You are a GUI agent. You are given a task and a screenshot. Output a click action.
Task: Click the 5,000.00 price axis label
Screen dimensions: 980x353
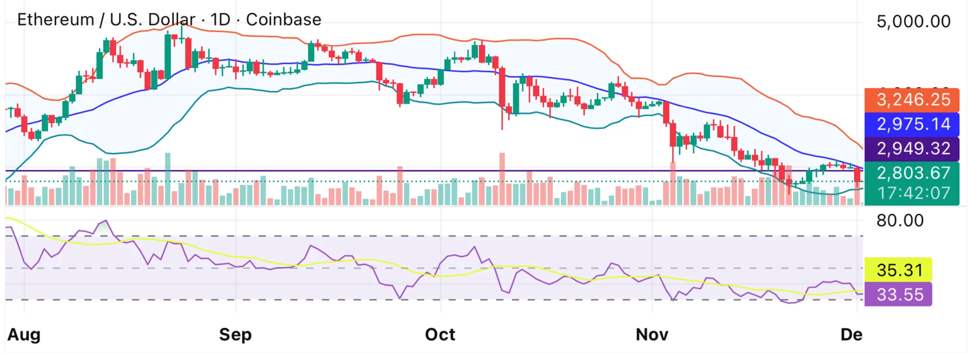coord(913,22)
